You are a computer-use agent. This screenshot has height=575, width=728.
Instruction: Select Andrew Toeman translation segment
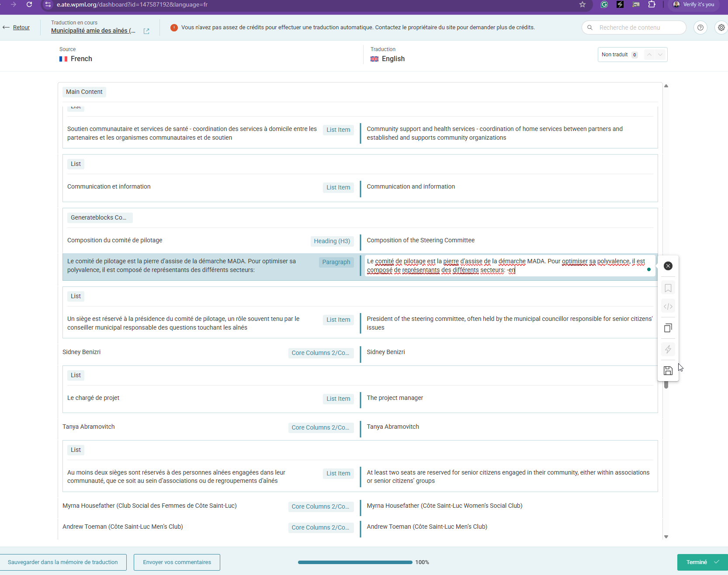[427, 527]
